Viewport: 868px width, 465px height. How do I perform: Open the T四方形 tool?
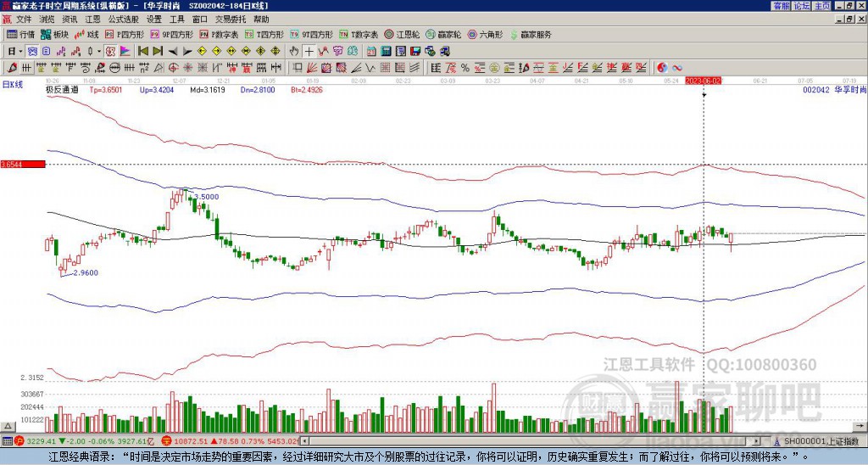click(x=264, y=34)
